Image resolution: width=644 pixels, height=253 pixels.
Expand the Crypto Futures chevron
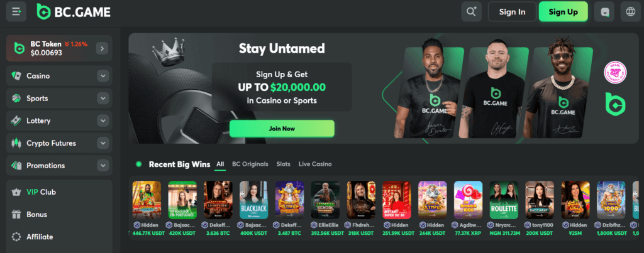103,143
